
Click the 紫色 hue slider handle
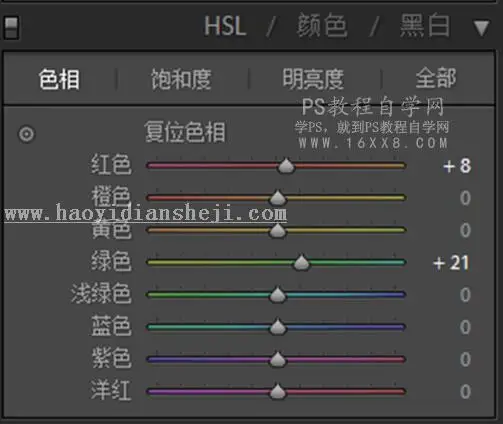tap(277, 359)
